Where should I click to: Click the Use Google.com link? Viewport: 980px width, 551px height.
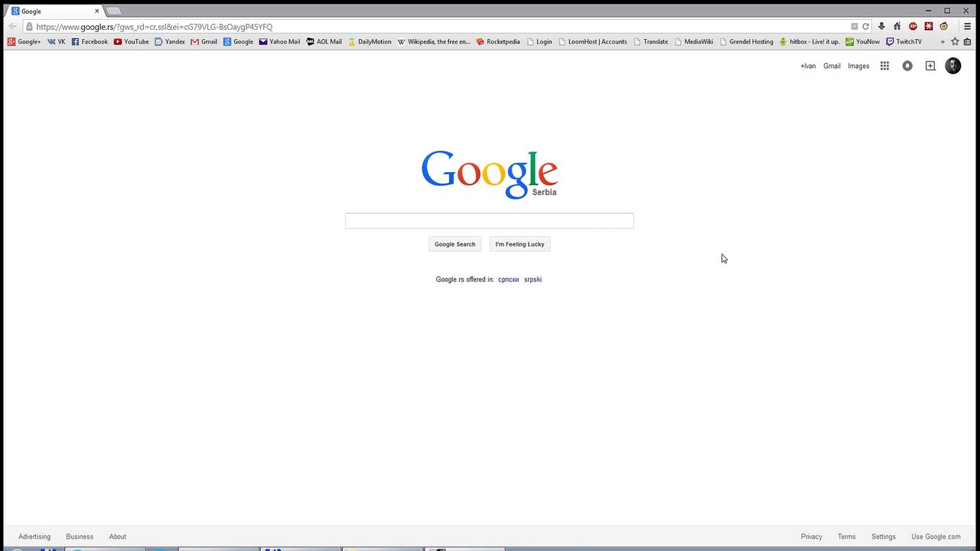[936, 536]
